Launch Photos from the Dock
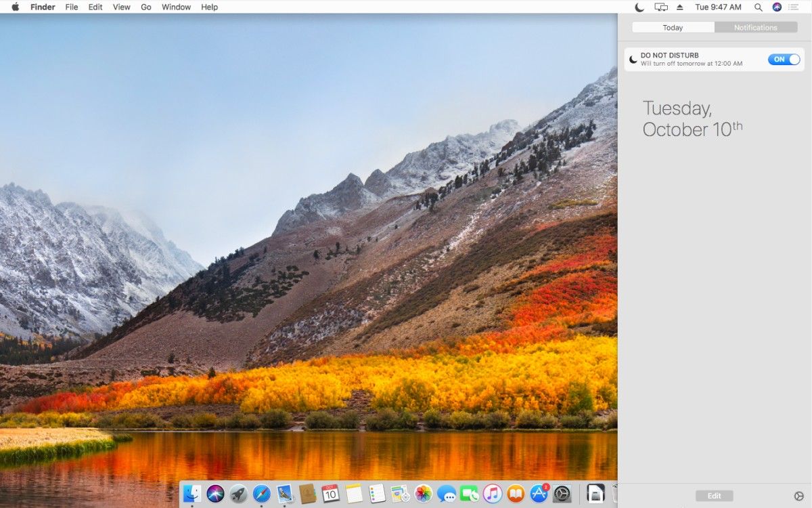 (x=424, y=494)
